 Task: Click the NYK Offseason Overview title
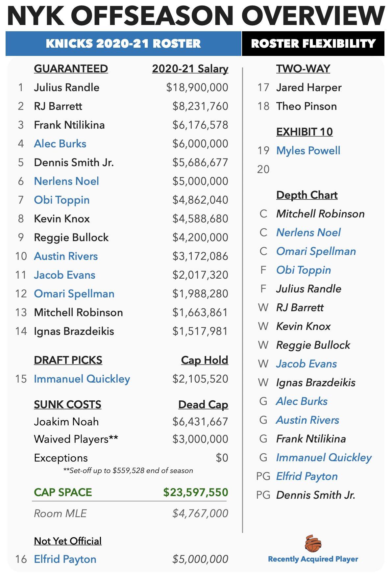pos(196,15)
